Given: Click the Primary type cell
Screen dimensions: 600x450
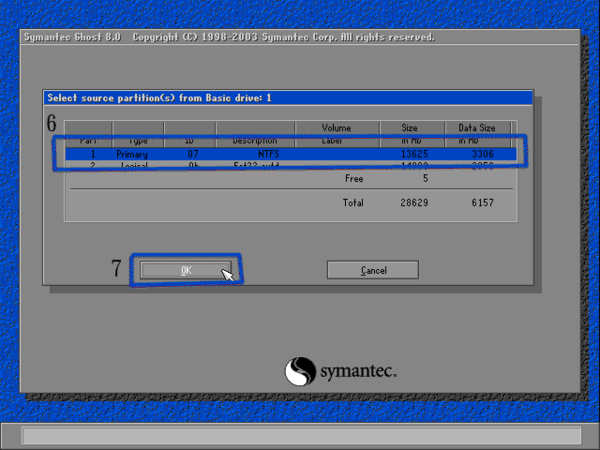Looking at the screenshot, I should point(132,154).
